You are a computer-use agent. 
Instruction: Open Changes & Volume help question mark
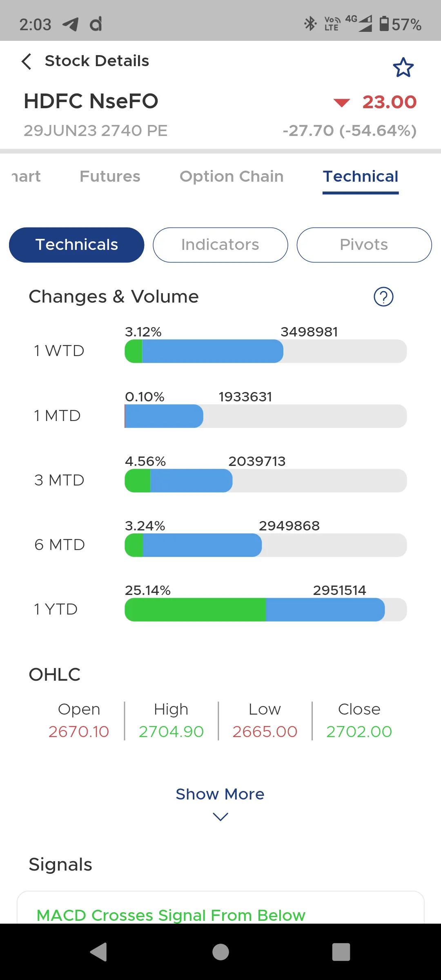pos(383,297)
